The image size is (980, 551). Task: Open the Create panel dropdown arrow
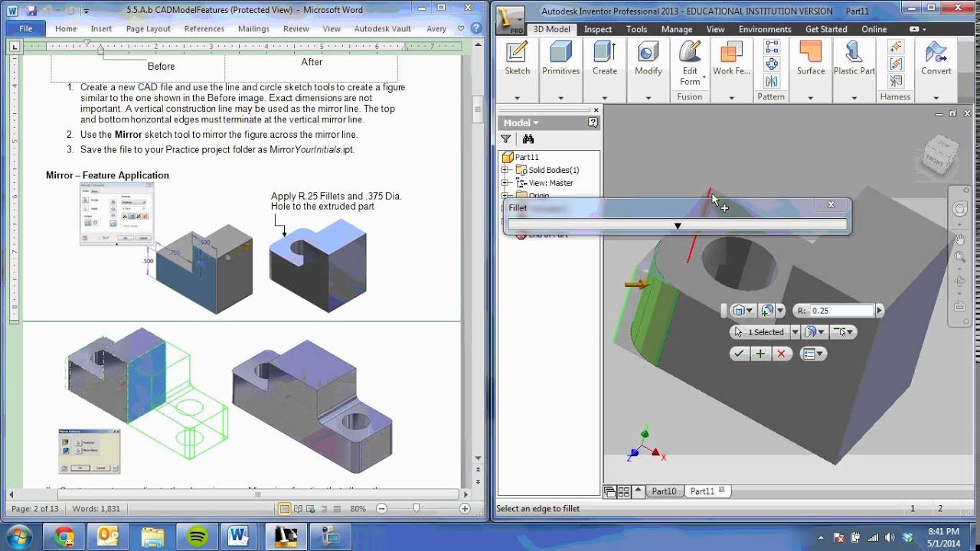(604, 98)
